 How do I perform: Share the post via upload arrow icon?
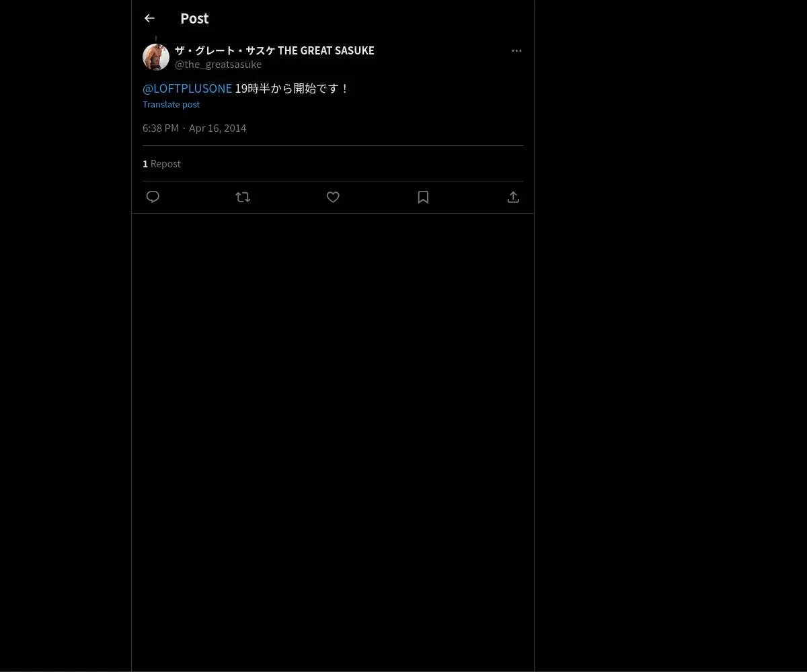point(513,197)
